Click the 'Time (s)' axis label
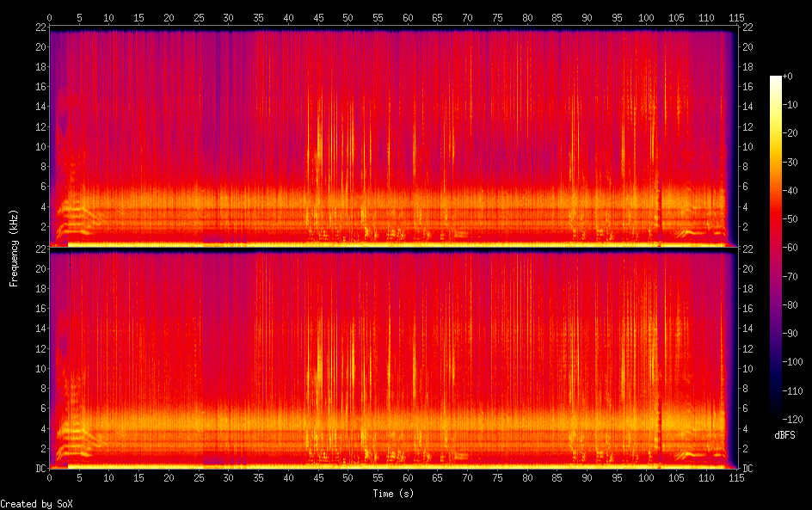Image resolution: width=812 pixels, height=510 pixels. (395, 493)
